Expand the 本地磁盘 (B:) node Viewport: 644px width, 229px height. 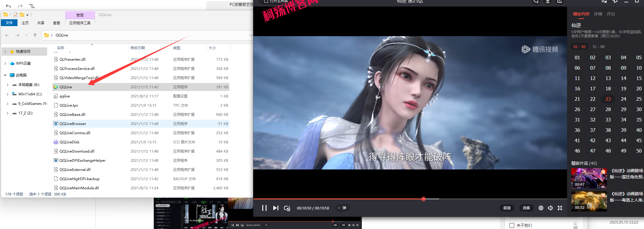[7, 85]
